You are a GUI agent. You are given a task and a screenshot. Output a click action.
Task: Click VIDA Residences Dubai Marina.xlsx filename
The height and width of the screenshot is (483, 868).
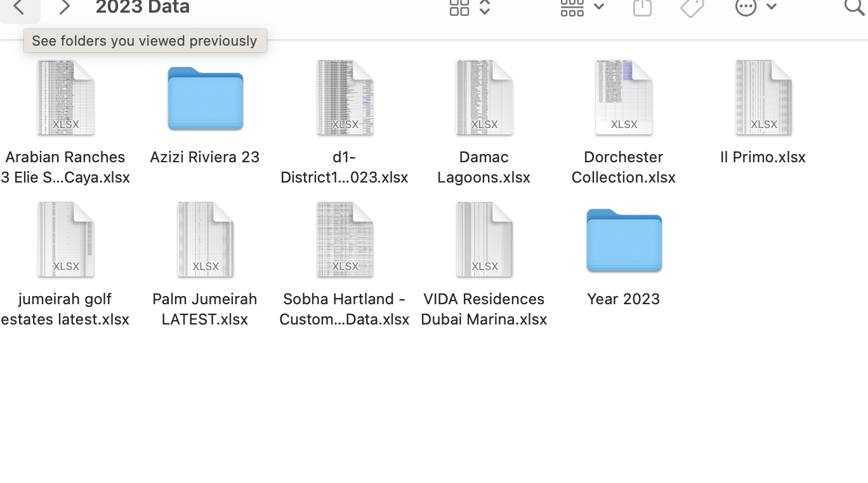[x=484, y=309]
